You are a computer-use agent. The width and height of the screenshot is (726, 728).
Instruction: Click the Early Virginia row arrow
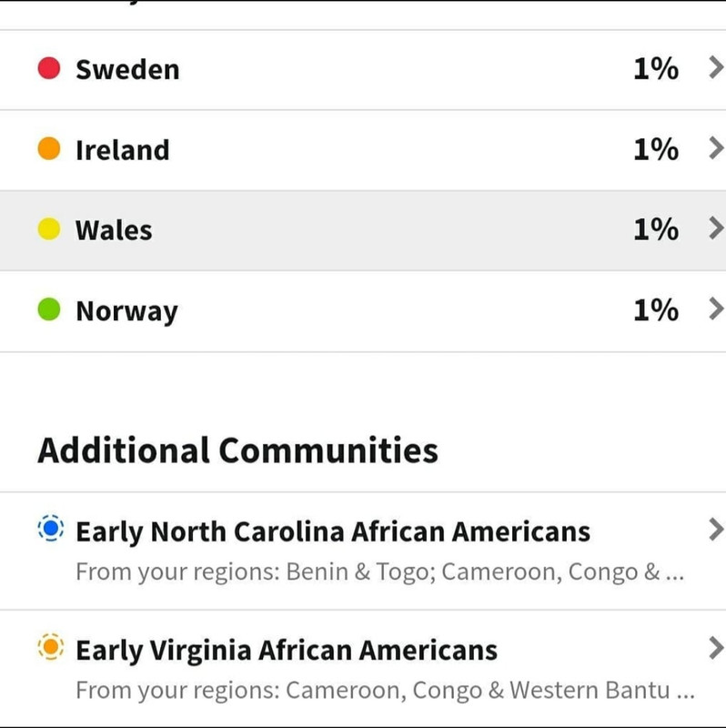point(715,648)
